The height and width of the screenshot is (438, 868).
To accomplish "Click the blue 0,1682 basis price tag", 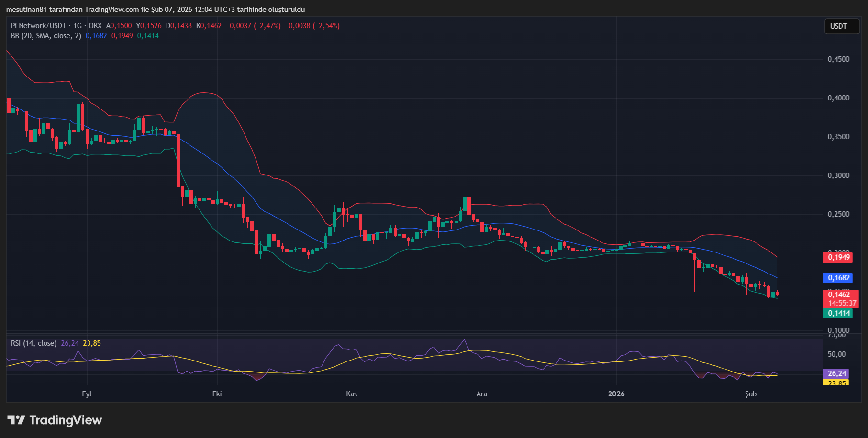I will pos(839,278).
